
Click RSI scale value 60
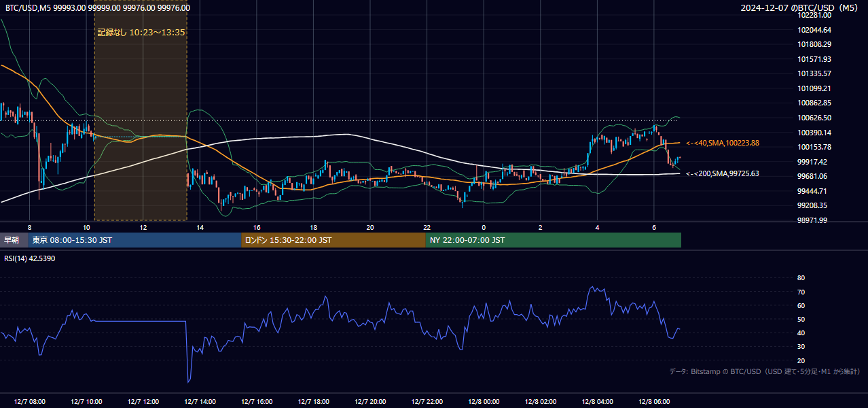tap(801, 305)
